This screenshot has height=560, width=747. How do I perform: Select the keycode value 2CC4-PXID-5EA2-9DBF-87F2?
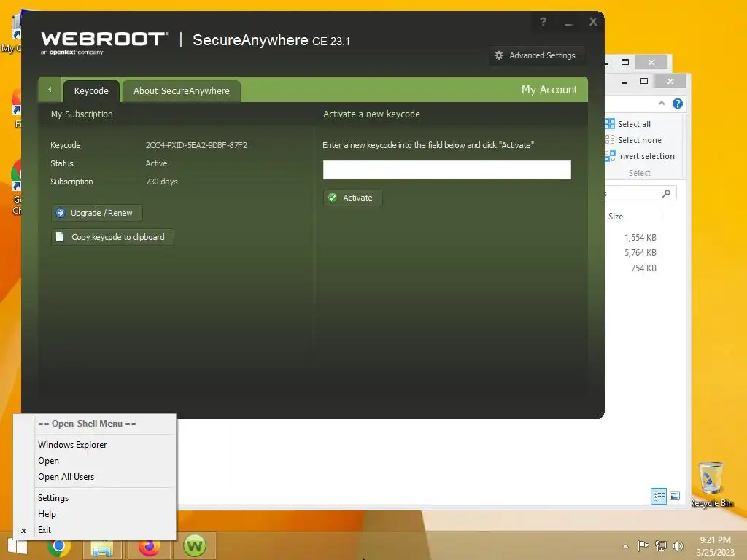tap(196, 145)
